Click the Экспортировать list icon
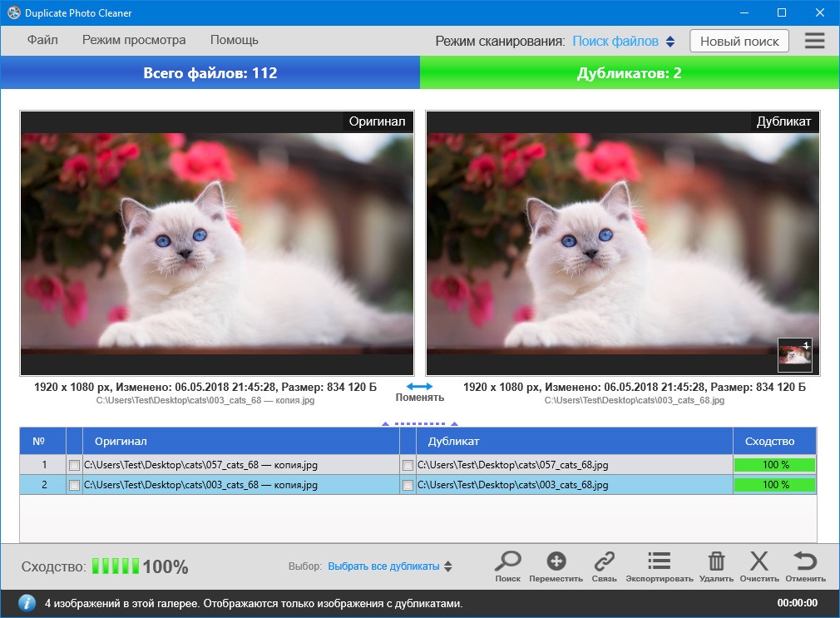Image resolution: width=840 pixels, height=618 pixels. tap(659, 561)
